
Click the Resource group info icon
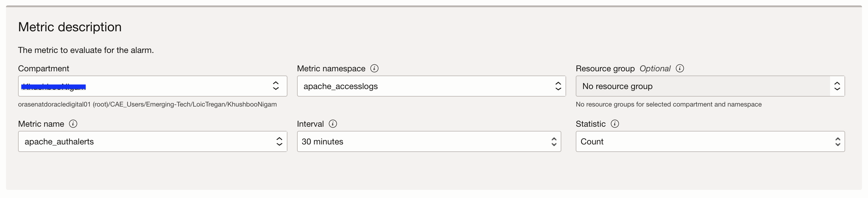pyautogui.click(x=680, y=68)
